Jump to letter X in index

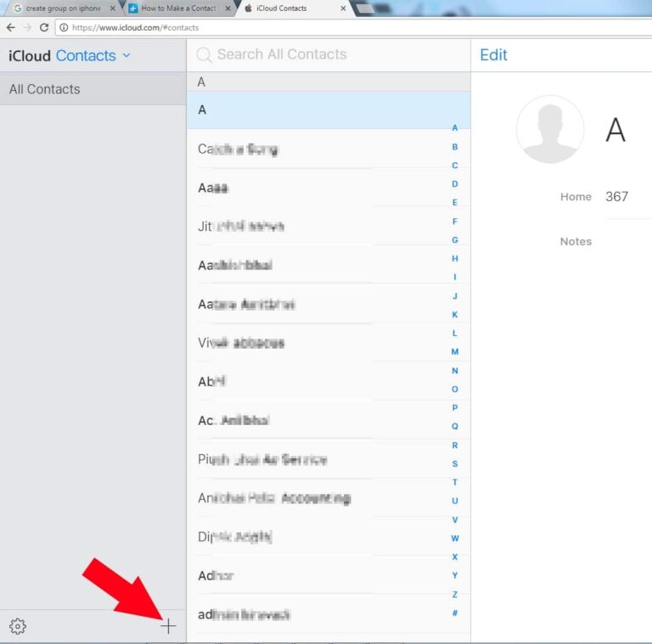pyautogui.click(x=455, y=557)
